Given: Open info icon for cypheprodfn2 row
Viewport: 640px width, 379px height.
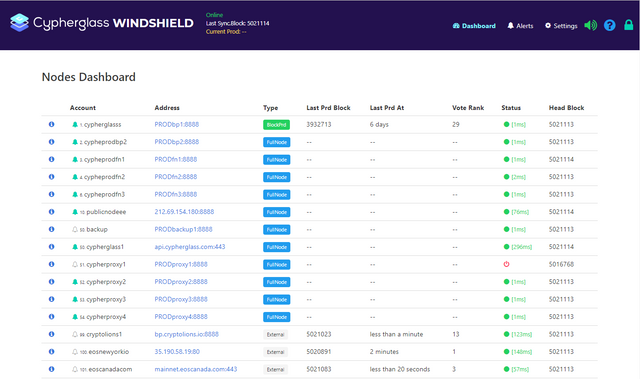Looking at the screenshot, I should 51,177.
